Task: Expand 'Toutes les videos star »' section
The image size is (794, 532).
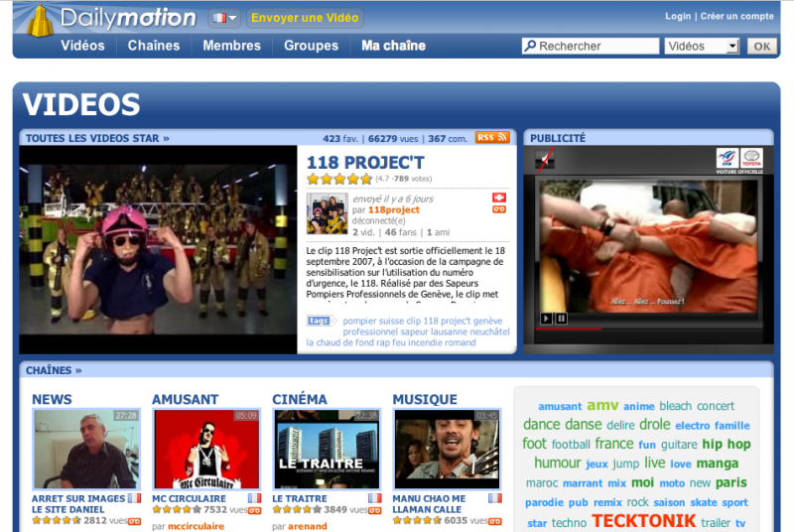Action: (97, 138)
